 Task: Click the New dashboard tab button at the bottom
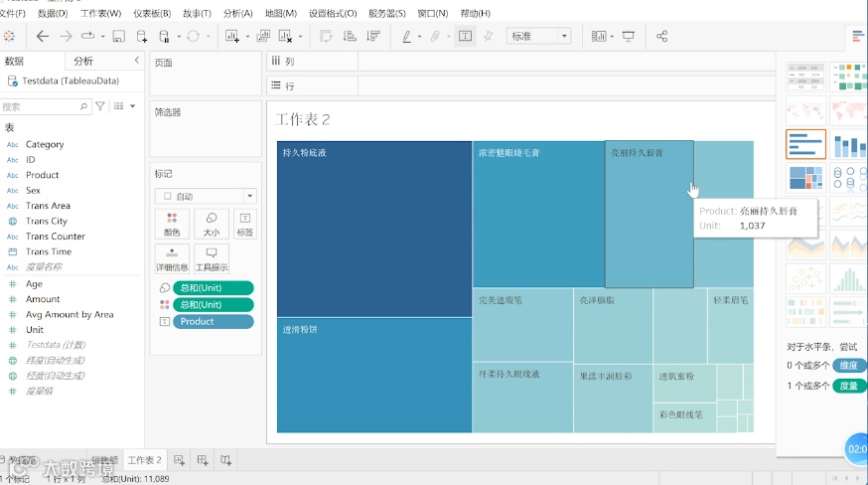click(202, 460)
